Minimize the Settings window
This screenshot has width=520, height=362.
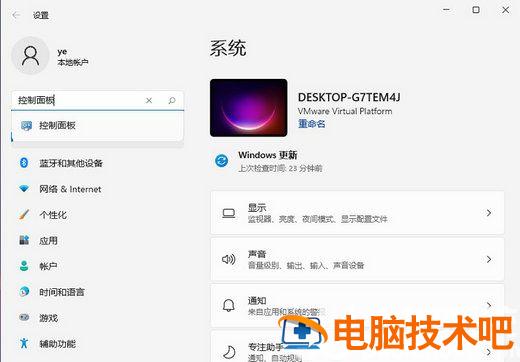tap(447, 10)
